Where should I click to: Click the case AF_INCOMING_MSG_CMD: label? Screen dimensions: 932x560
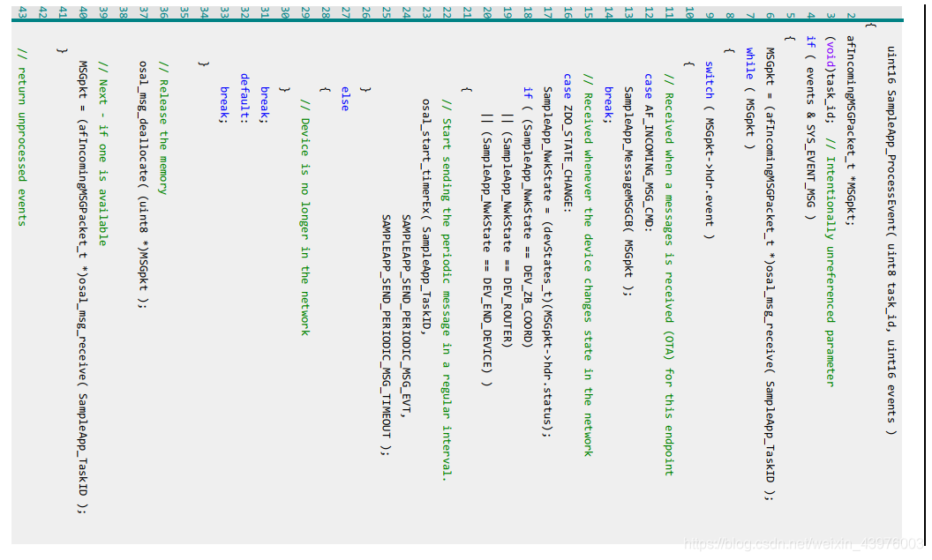pos(649,153)
